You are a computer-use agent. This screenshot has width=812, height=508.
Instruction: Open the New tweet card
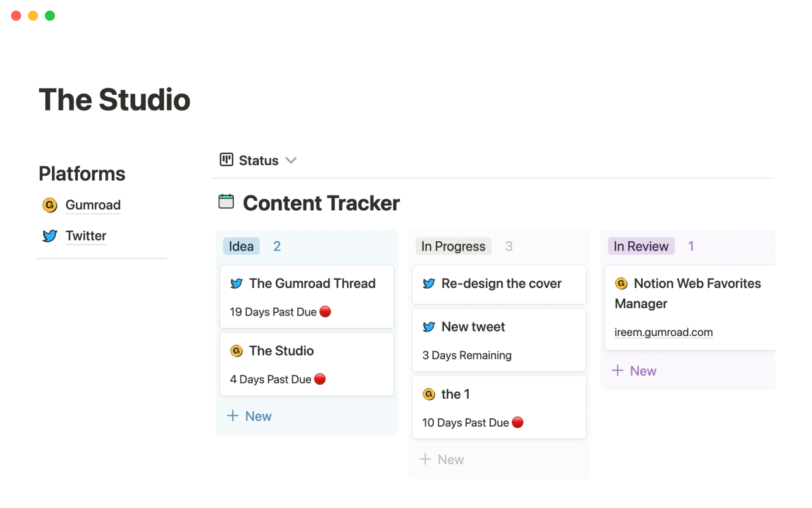click(x=473, y=327)
